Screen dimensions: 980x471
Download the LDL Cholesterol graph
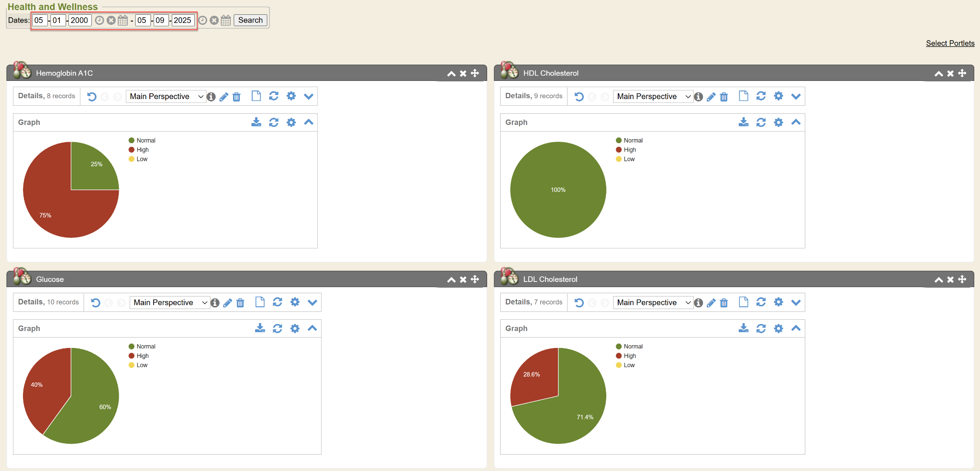coord(743,328)
